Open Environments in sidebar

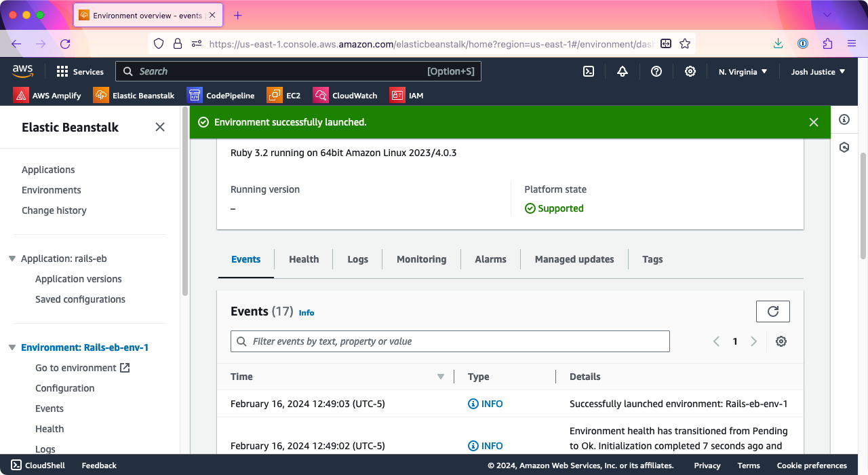pos(52,190)
